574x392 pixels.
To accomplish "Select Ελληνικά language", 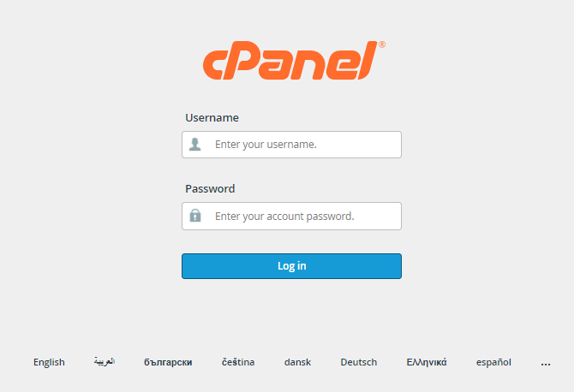I will [x=427, y=362].
